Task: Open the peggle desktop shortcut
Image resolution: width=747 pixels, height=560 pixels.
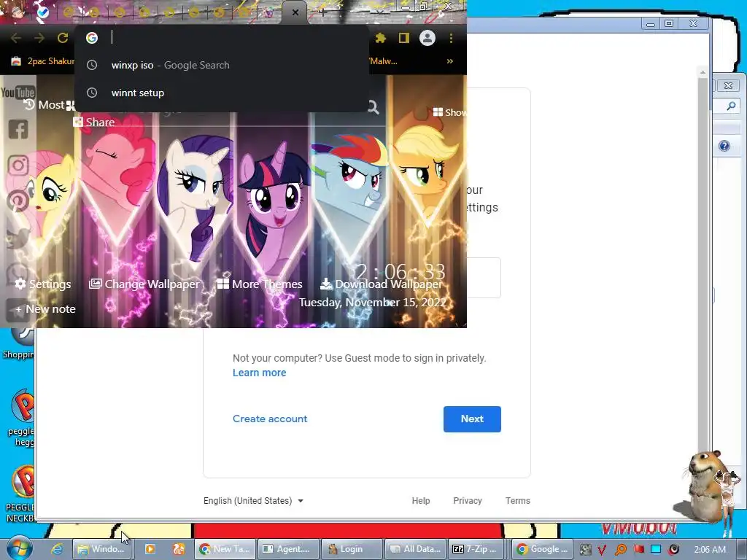Action: [x=20, y=418]
